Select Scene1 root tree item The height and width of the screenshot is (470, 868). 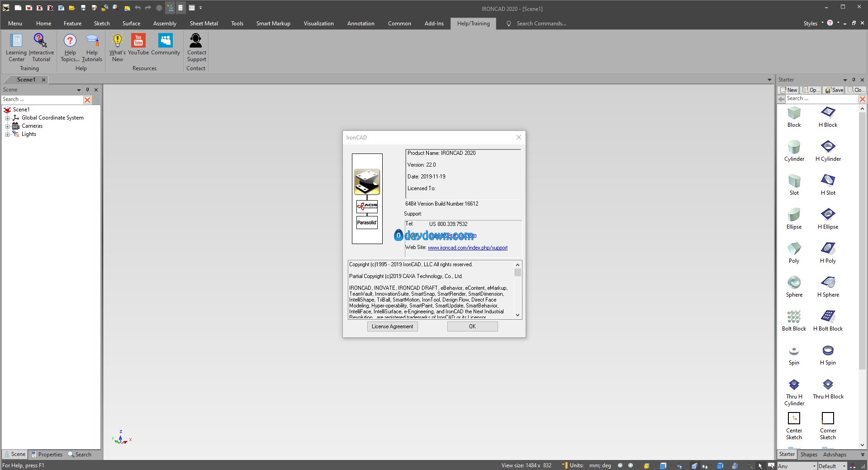(21, 110)
